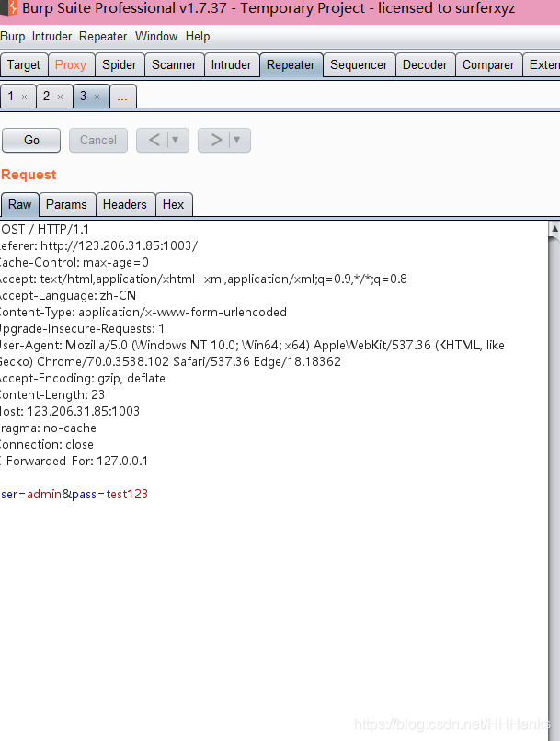Close Repeater tab 1 with its x
Viewport: 560px width, 741px height.
(25, 97)
